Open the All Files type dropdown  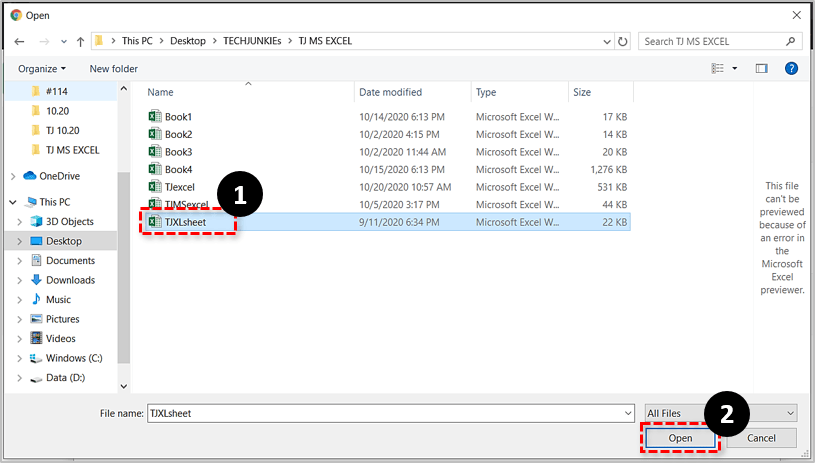[720, 412]
